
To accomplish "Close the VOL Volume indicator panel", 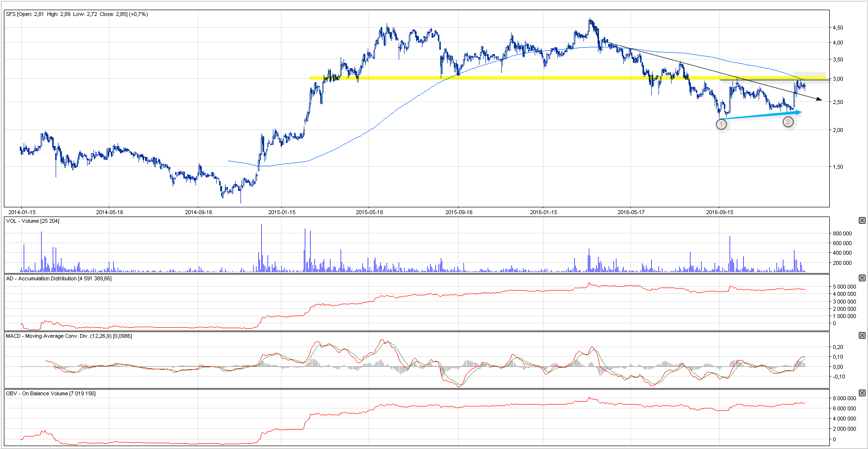I will (862, 220).
